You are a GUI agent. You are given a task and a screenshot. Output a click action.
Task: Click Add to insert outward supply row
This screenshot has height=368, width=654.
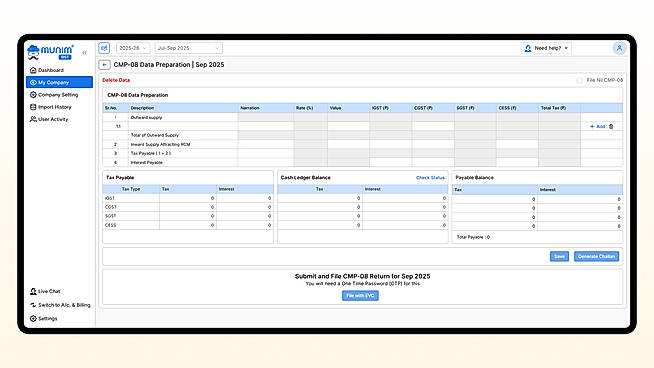(597, 126)
